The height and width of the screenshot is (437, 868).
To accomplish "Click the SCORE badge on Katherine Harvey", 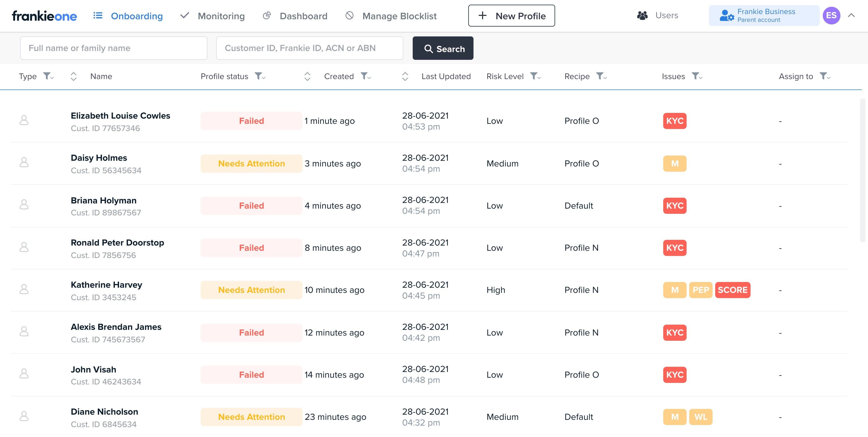I will (733, 290).
